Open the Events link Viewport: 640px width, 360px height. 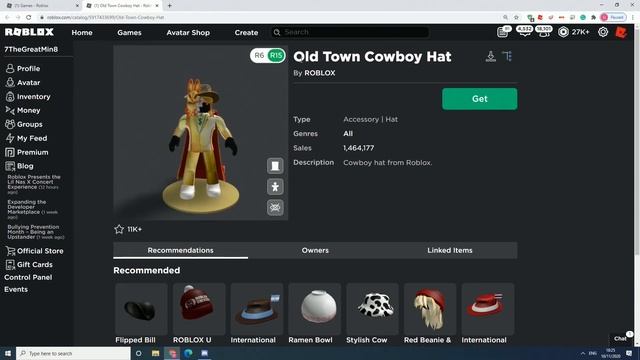pos(16,289)
